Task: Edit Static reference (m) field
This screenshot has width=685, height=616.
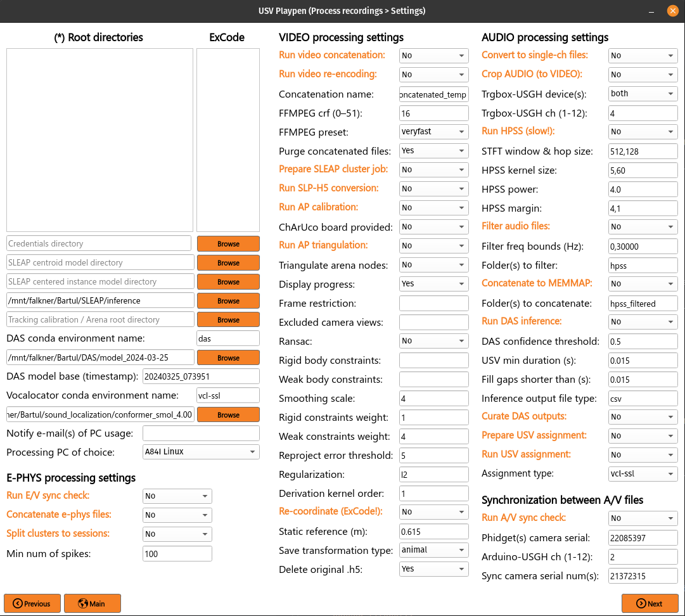Action: coord(433,532)
